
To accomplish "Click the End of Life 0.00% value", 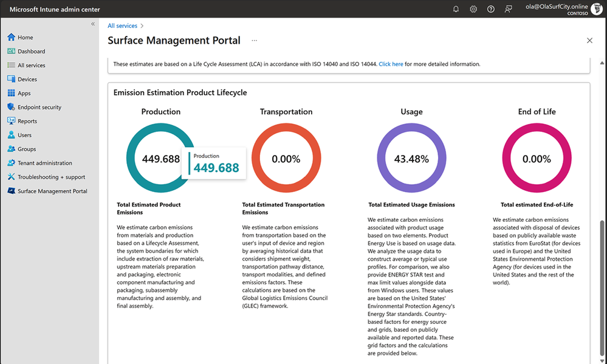I will pyautogui.click(x=537, y=159).
